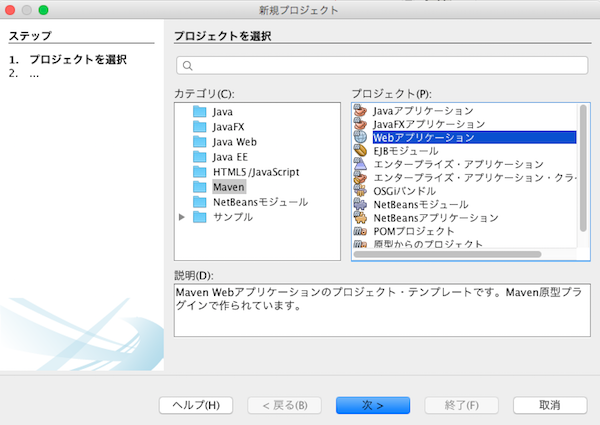Click the NetBeansアプリケーション project icon
600x425 pixels.
pyautogui.click(x=360, y=218)
